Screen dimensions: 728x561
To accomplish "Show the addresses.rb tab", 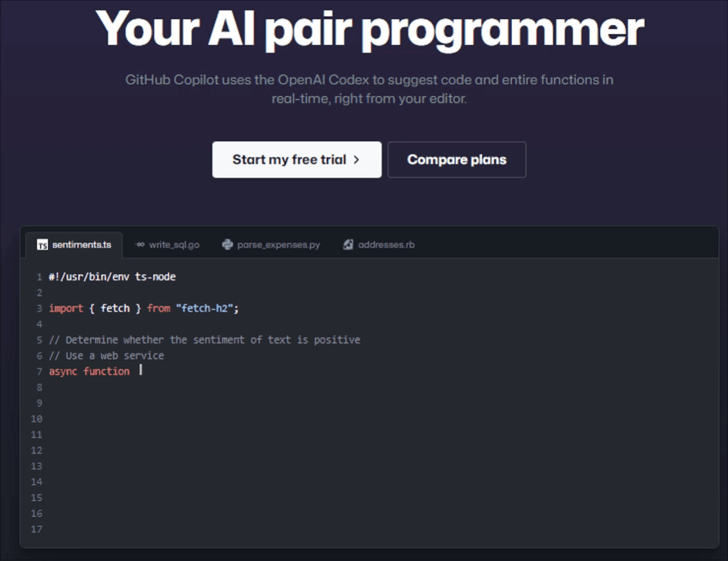I will pos(379,244).
